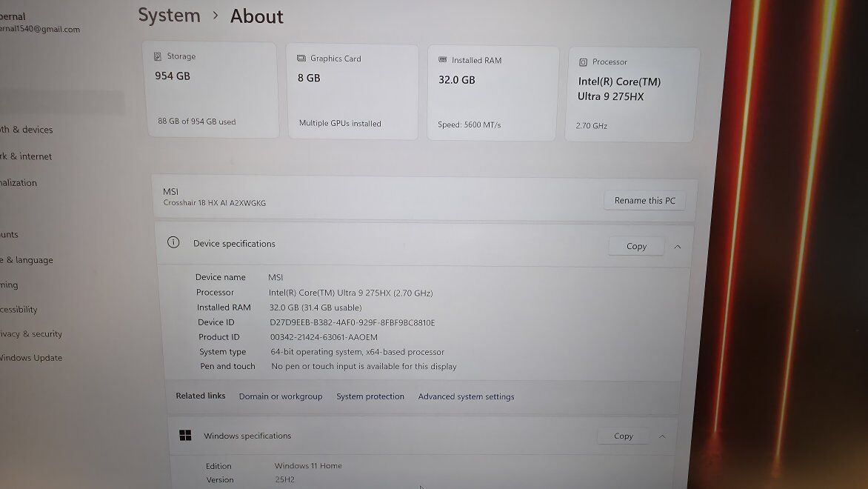Open the Storage 954 GB card
868x489 pixels.
tap(213, 90)
